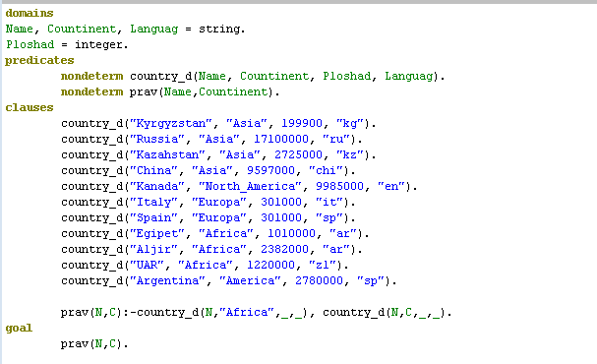Click the "Aljir" string literal
597x364 pixels.
click(153, 250)
